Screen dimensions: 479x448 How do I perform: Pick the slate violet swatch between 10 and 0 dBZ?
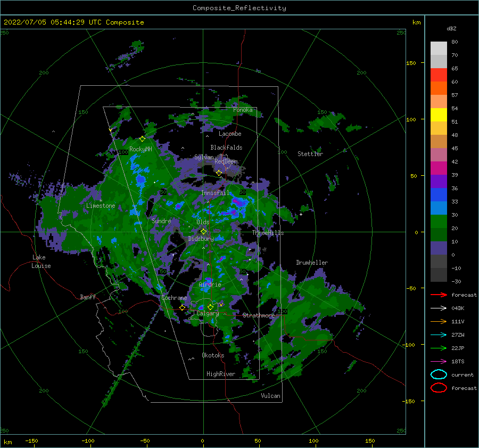439,248
